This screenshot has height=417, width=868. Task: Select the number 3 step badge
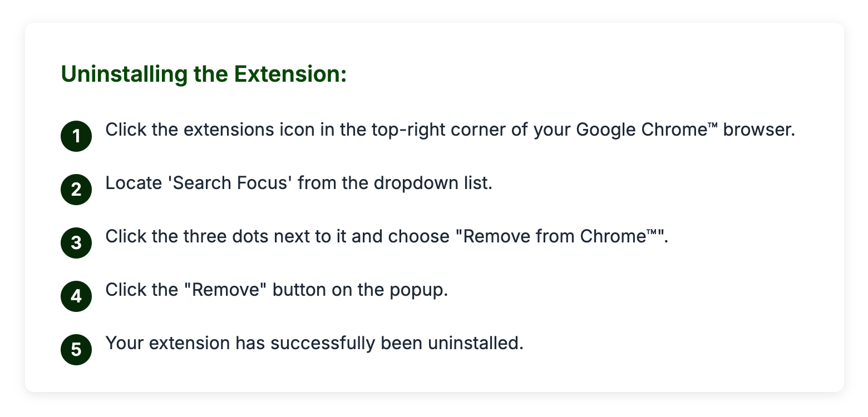click(x=76, y=243)
